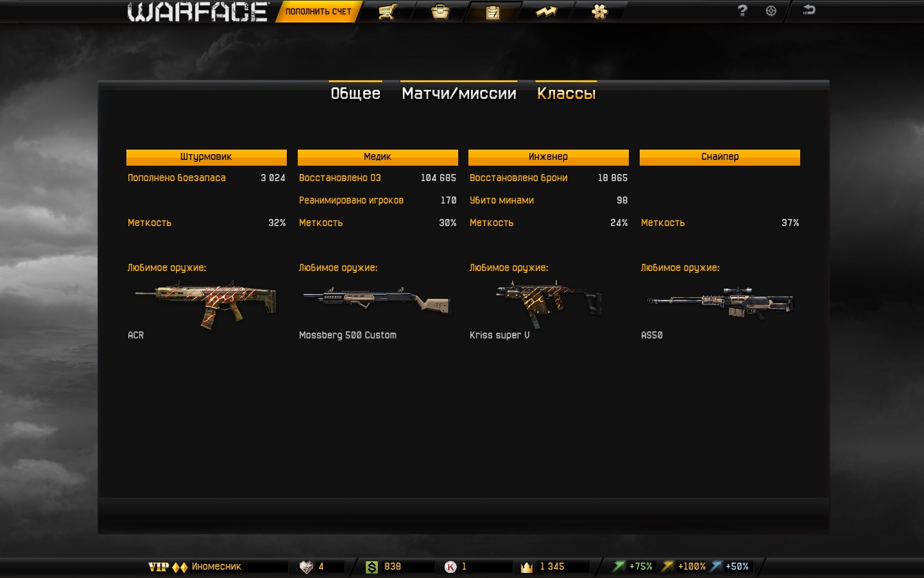
Task: Click the VIP badge icon
Action: pos(158,566)
